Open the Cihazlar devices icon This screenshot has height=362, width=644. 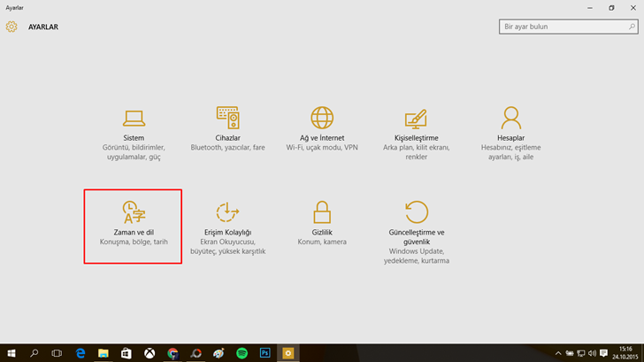[x=228, y=118]
